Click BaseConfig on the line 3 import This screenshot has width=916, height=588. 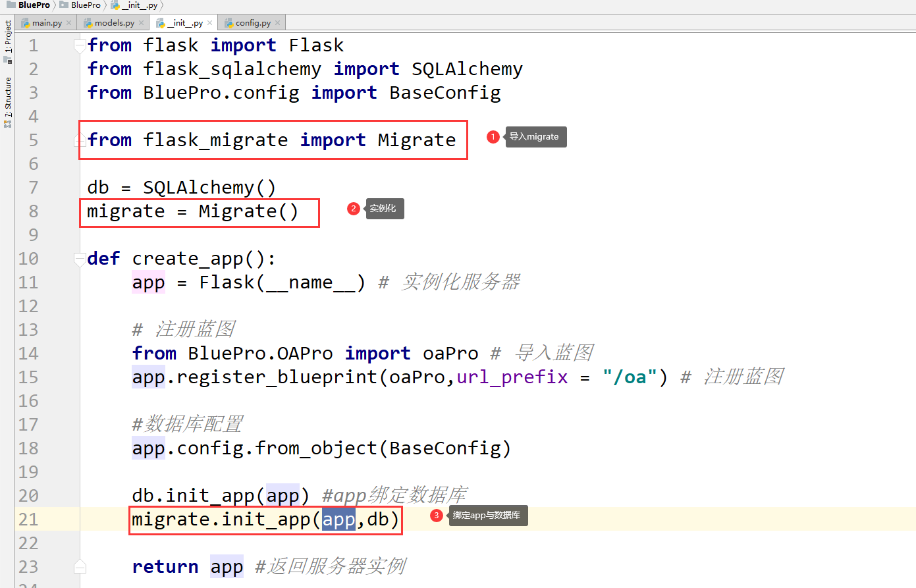445,93
